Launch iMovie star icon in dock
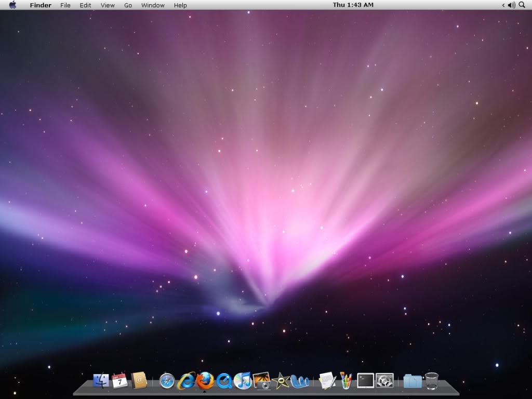 pyautogui.click(x=281, y=381)
